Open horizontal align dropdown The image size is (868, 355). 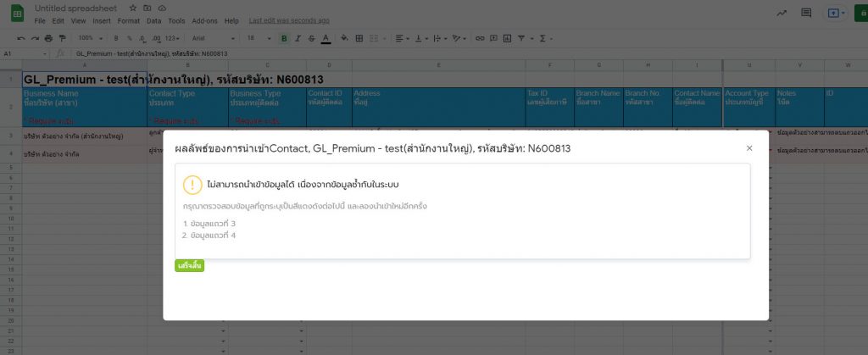402,38
